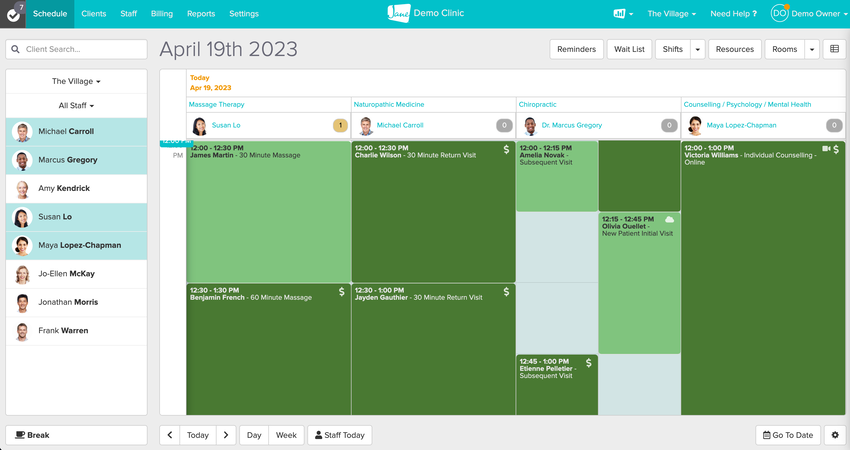Click the next day arrow
Viewport: 850px width, 450px height.
226,435
